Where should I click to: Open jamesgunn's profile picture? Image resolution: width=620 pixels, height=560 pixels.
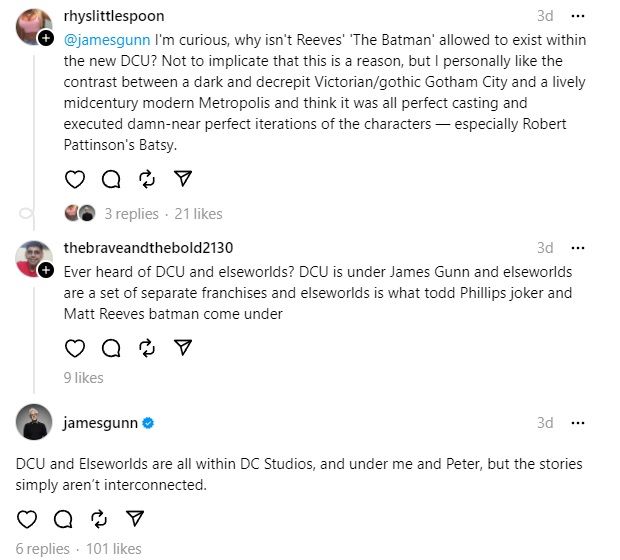(x=34, y=422)
